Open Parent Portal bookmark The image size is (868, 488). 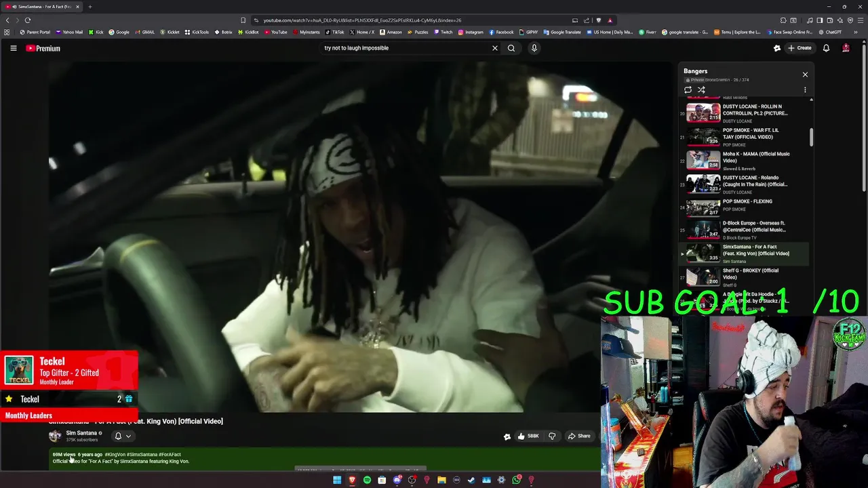(x=35, y=32)
